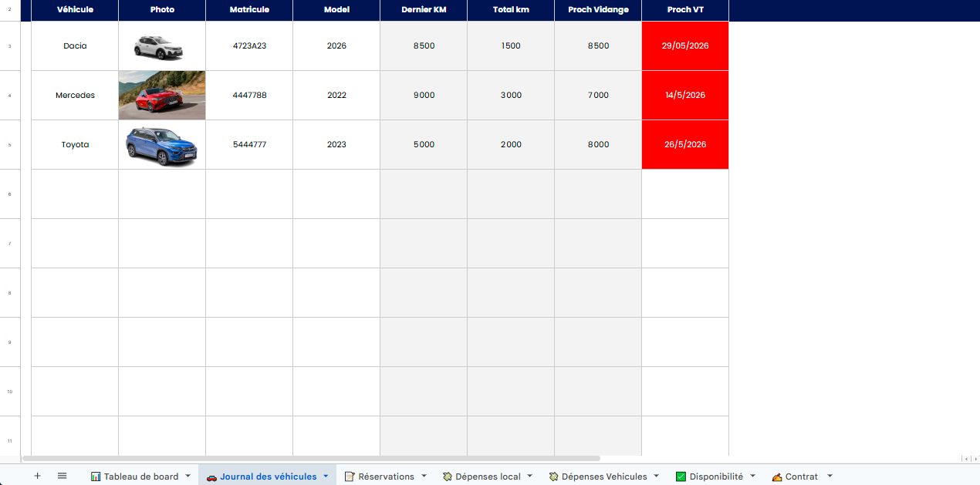Click the money icon on Dépenses local tab
The image size is (980, 485).
pyautogui.click(x=447, y=477)
